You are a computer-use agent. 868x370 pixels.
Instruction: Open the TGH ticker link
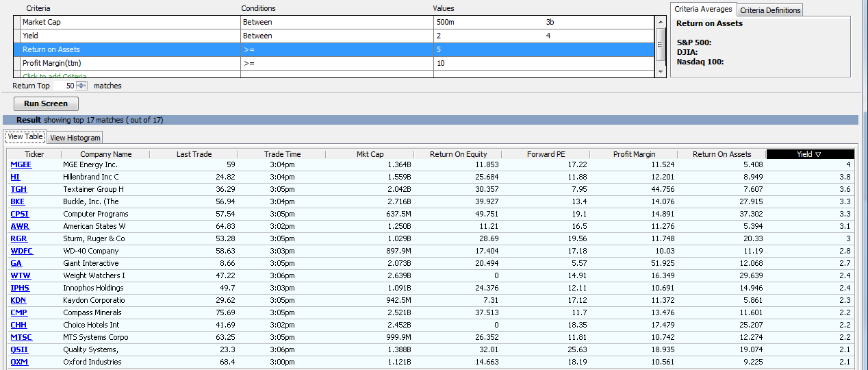(x=18, y=189)
